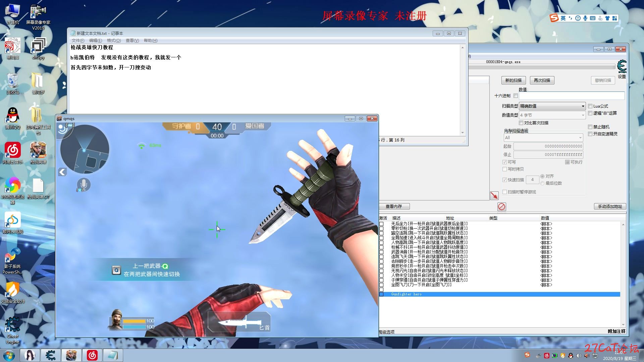Enable the 开启变速精灵 checkbox

point(590,134)
